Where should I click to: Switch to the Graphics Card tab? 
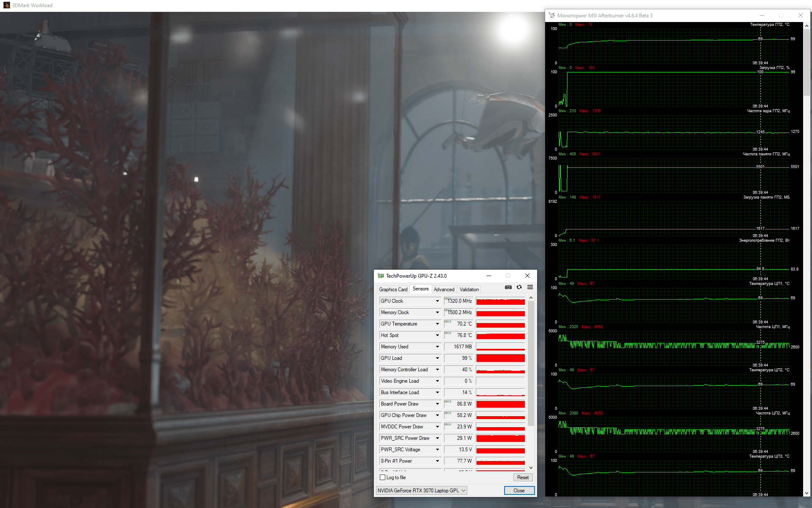click(393, 290)
